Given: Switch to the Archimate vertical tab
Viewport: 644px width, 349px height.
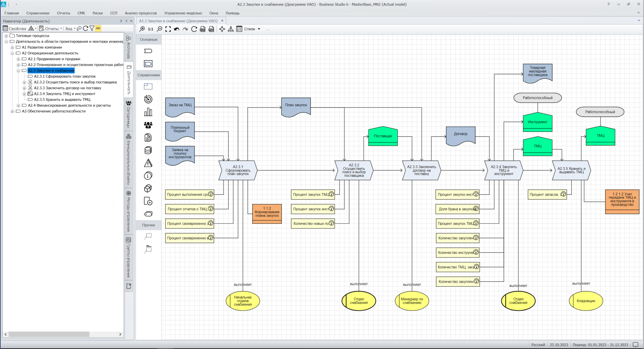Looking at the screenshot, I should click(129, 47).
